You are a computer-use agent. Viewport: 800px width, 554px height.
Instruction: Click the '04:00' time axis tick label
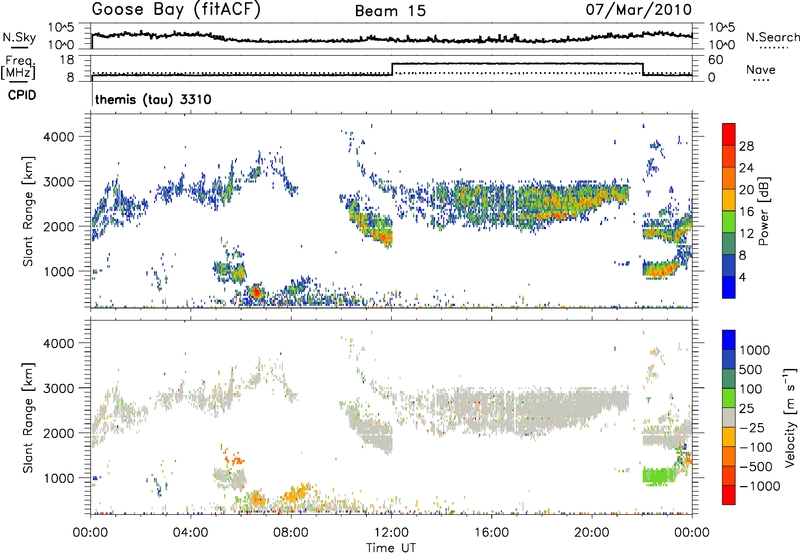191,533
